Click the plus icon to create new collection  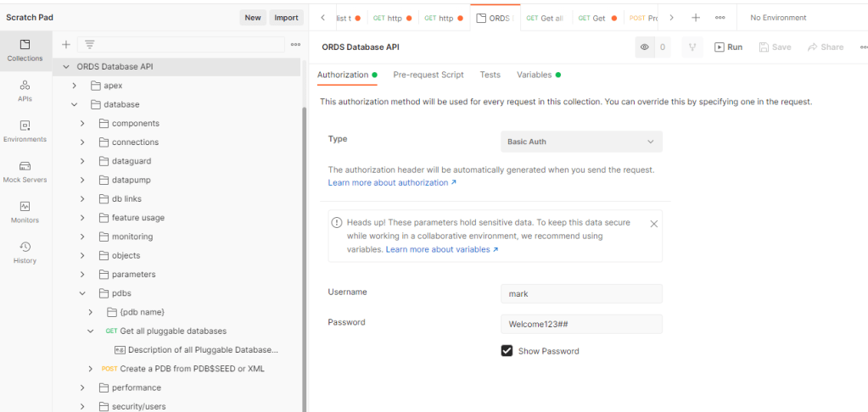[x=66, y=44]
